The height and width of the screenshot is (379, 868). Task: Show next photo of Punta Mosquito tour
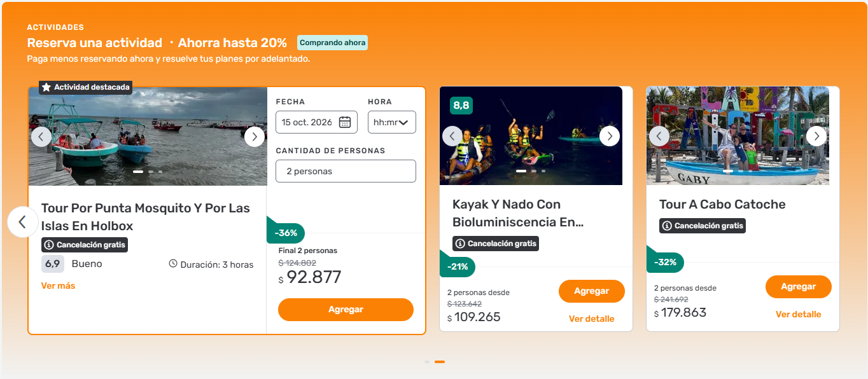255,136
